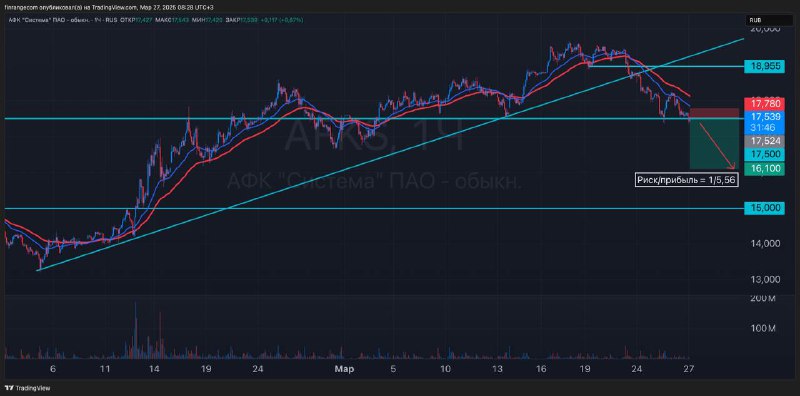
Task: Click the red 17,780 stop price label
Action: 763,103
